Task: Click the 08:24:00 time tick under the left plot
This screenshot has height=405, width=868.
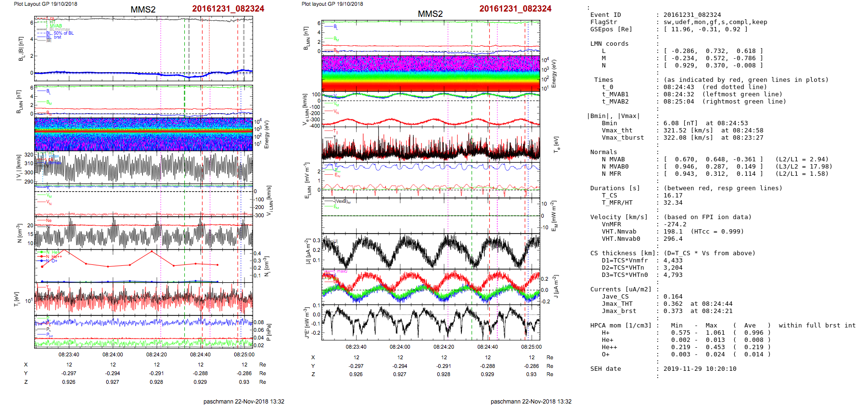Action: [113, 354]
